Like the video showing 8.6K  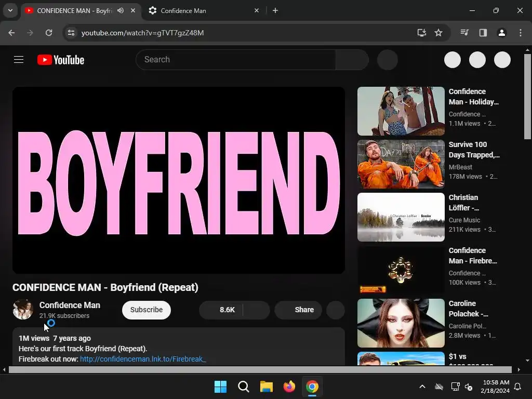[221, 310]
